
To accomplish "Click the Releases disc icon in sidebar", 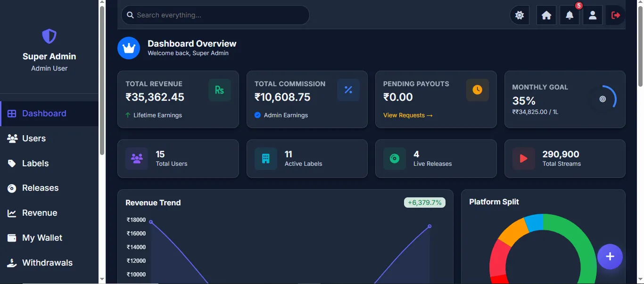I will tap(12, 188).
